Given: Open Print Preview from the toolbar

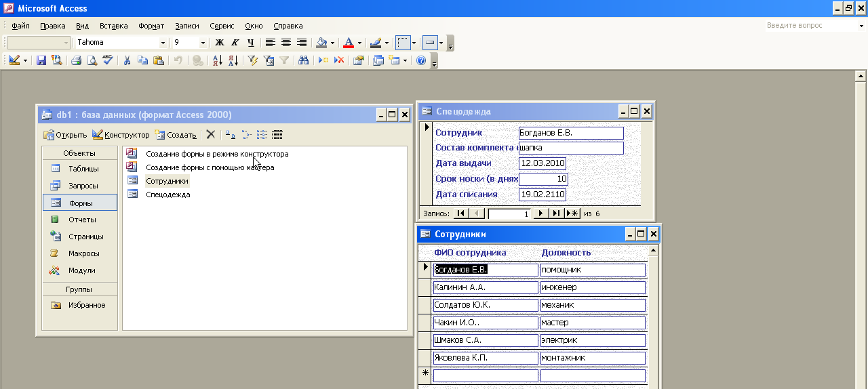Looking at the screenshot, I should pyautogui.click(x=92, y=60).
